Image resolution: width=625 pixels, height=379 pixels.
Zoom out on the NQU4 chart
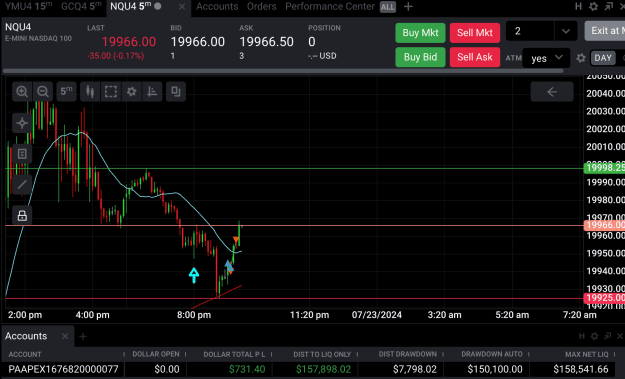pos(43,92)
